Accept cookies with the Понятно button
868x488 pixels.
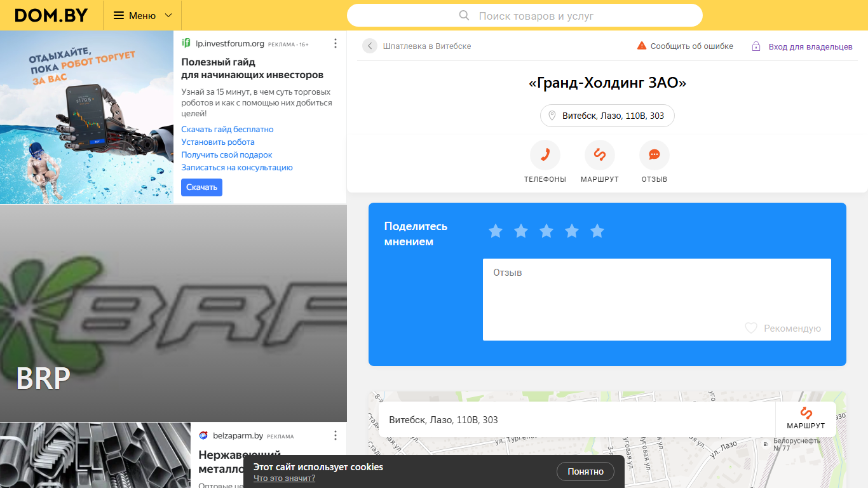point(585,471)
